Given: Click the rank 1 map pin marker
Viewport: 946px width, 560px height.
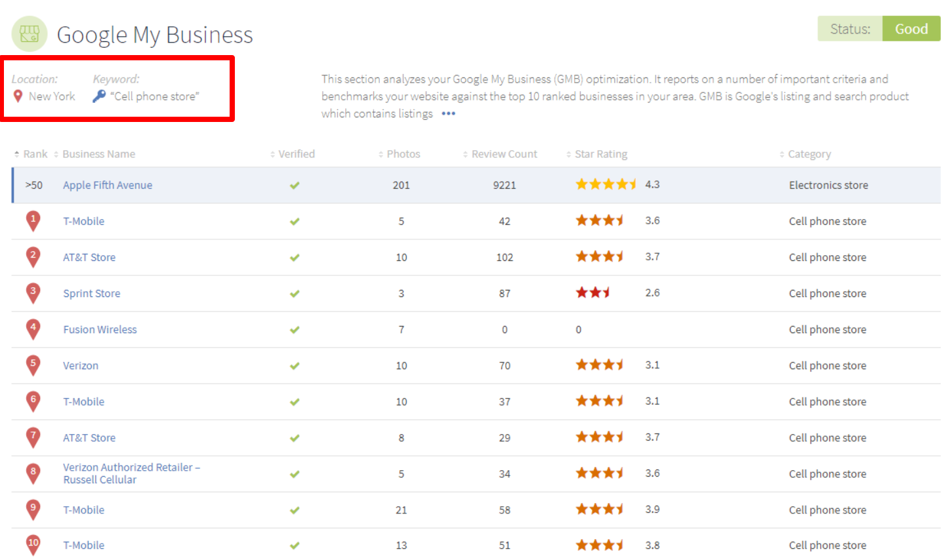Looking at the screenshot, I should pyautogui.click(x=33, y=221).
